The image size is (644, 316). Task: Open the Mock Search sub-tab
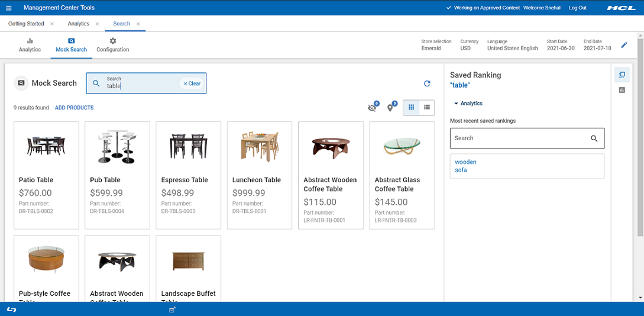coord(71,45)
